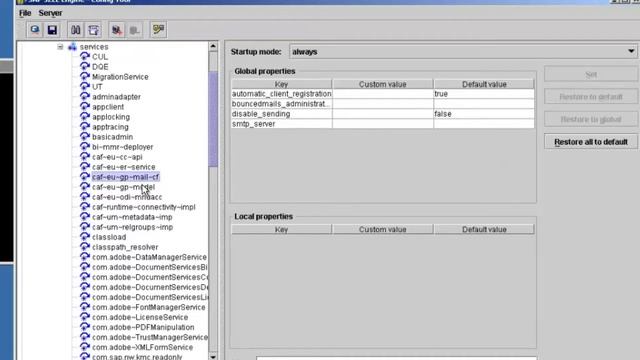
Task: Select the disable_sending key
Action: coord(281,114)
